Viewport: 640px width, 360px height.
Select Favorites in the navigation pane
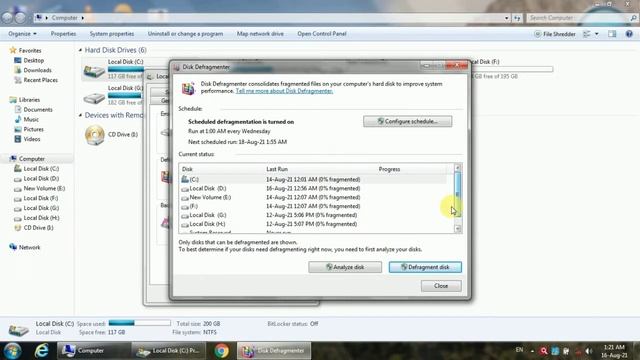point(30,51)
